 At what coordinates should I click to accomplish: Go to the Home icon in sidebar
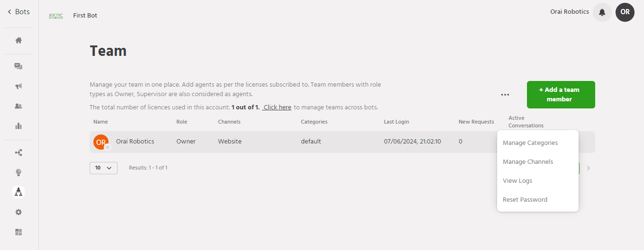click(18, 40)
